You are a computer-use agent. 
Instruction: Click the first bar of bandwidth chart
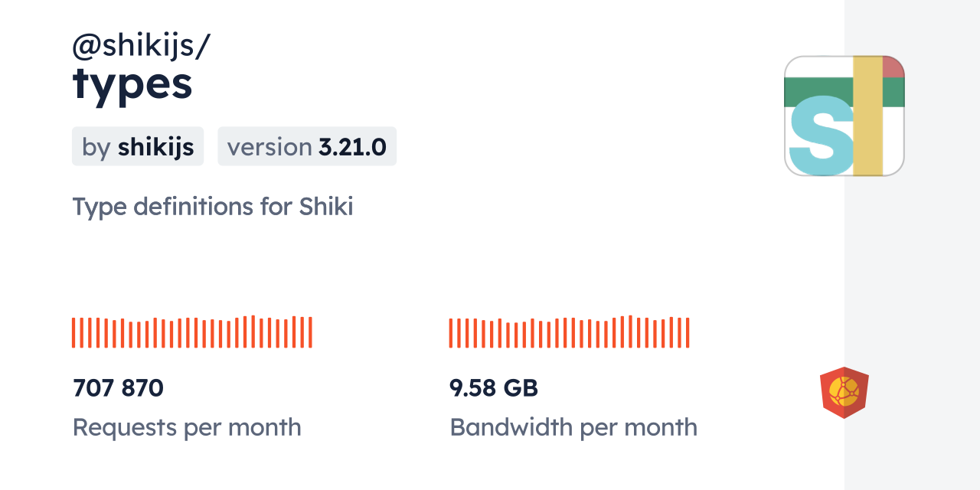click(451, 332)
